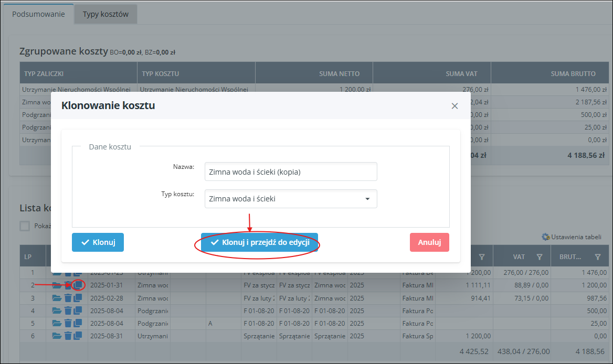Click the clone icon in row 2

pyautogui.click(x=78, y=285)
